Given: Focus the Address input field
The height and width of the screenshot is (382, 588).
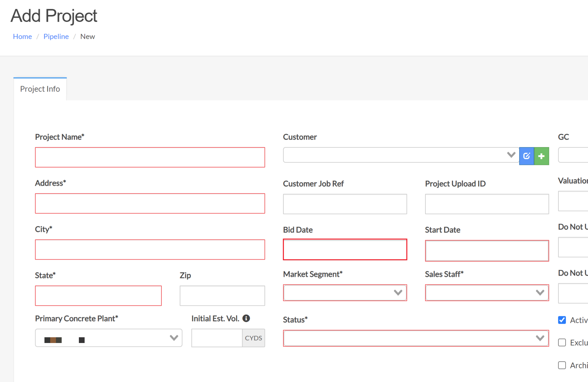Looking at the screenshot, I should (x=150, y=203).
